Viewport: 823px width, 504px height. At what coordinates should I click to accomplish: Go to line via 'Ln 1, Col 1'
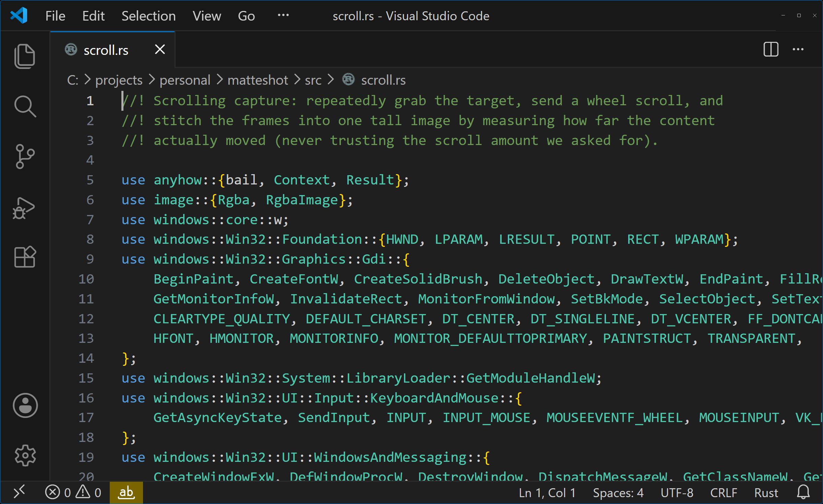547,493
